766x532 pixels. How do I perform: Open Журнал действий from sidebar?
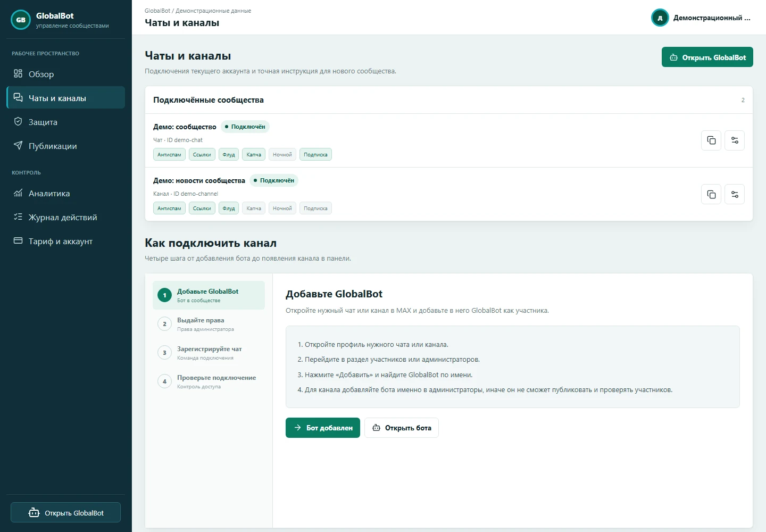65,217
